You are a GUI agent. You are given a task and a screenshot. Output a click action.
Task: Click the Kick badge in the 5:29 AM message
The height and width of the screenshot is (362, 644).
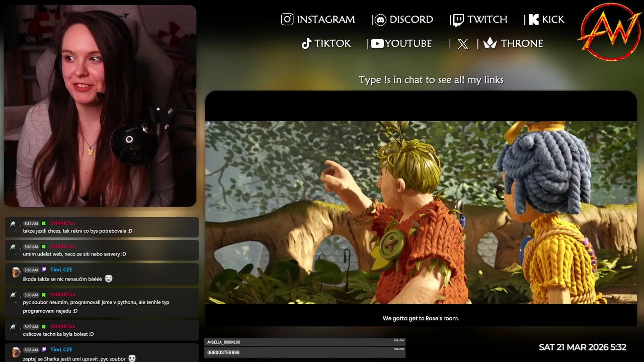44,326
